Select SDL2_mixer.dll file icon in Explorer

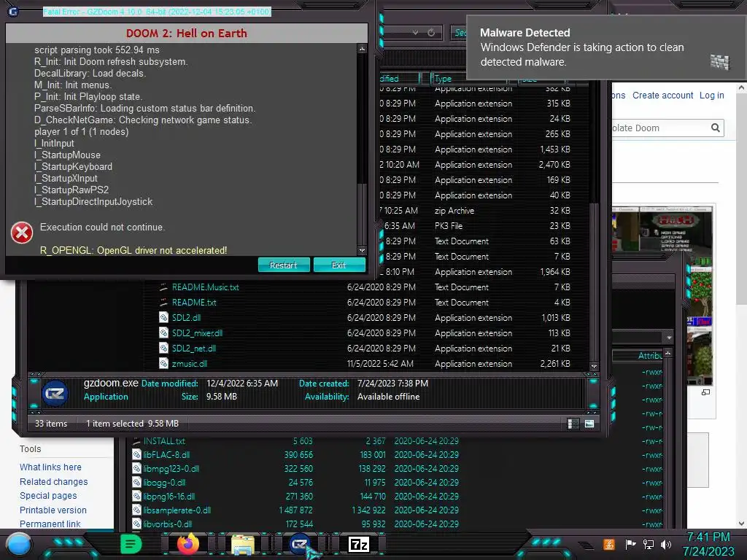(x=163, y=332)
